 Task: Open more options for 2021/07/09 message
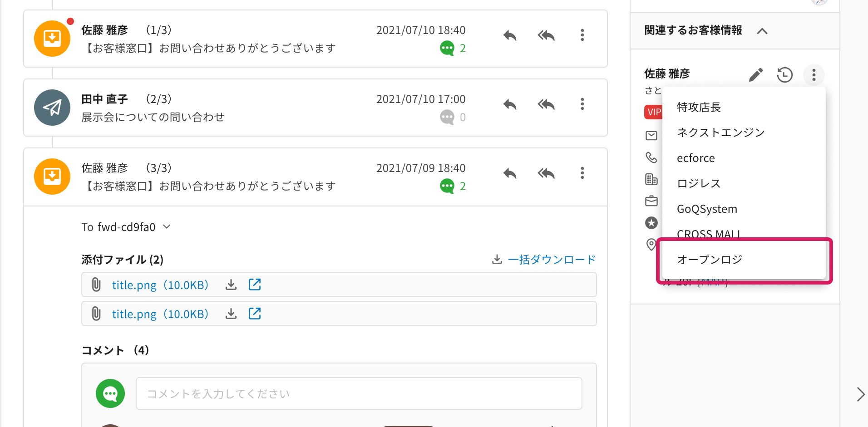click(x=582, y=173)
